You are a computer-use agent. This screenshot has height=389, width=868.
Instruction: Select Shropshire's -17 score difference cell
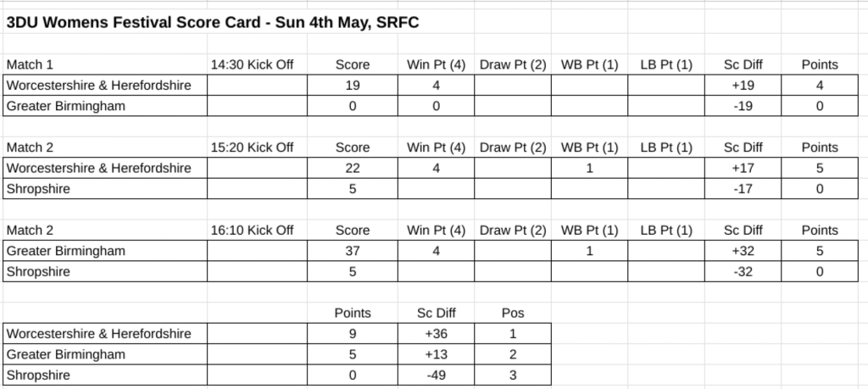pos(743,189)
